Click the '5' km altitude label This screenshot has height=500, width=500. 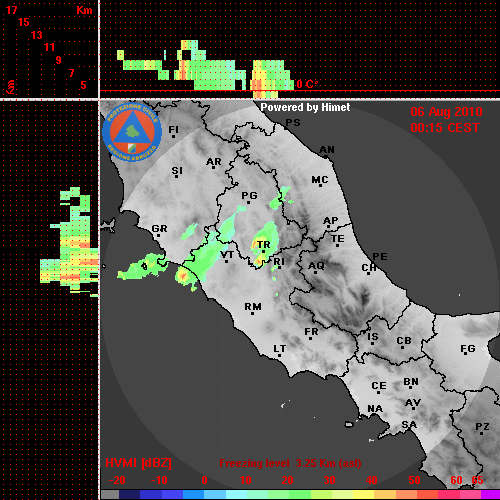pos(83,85)
